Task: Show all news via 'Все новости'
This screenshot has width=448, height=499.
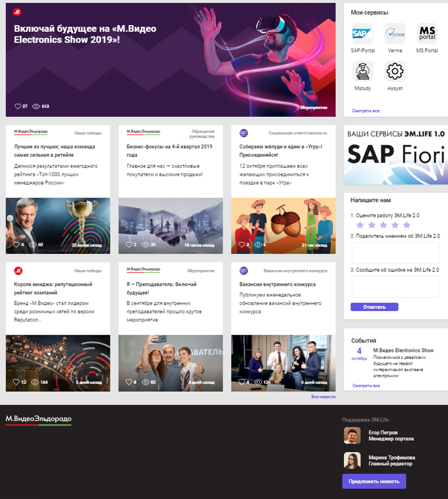Action: (x=323, y=397)
